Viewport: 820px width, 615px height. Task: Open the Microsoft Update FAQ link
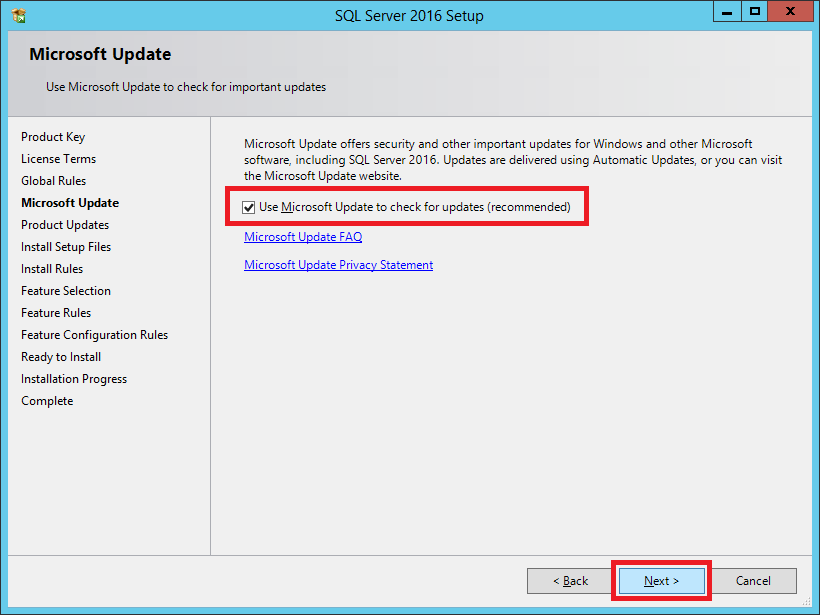[x=303, y=237]
